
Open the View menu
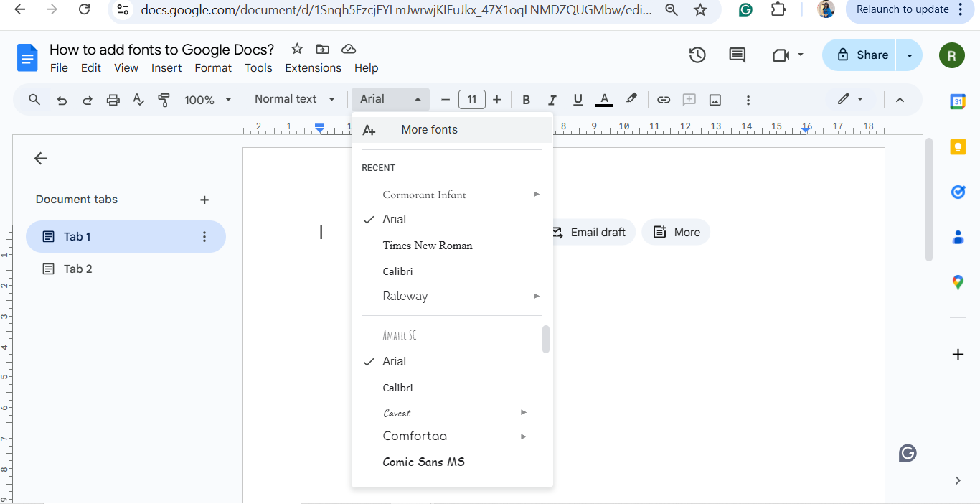tap(126, 68)
